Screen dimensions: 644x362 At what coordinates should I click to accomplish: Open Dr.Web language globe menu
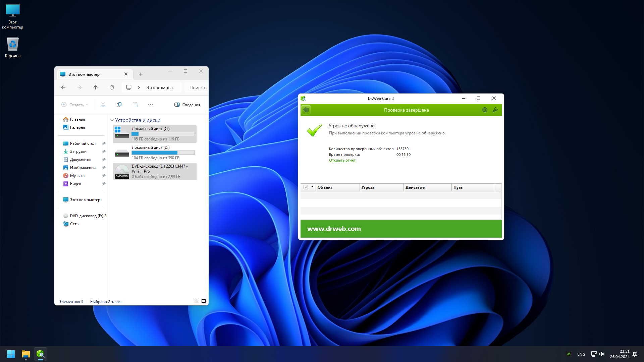485,110
